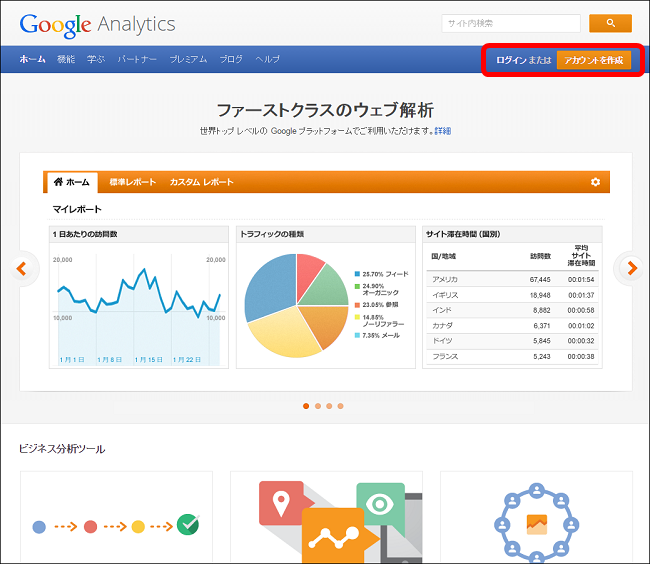650x564 pixels.
Task: Select the fourth carousel dot
Action: 340,406
